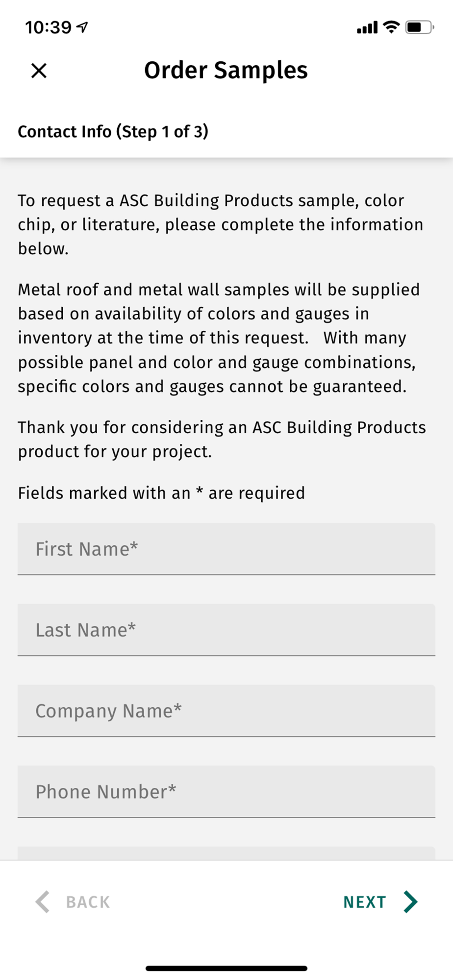This screenshot has width=453, height=980.
Task: Tap the gray BACK chevron arrow
Action: point(43,902)
